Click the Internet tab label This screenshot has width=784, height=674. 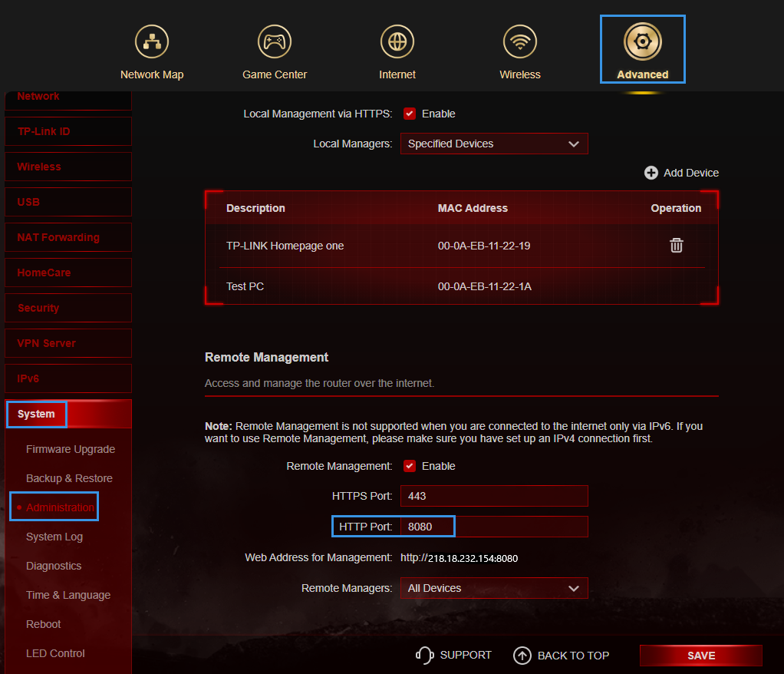point(397,74)
